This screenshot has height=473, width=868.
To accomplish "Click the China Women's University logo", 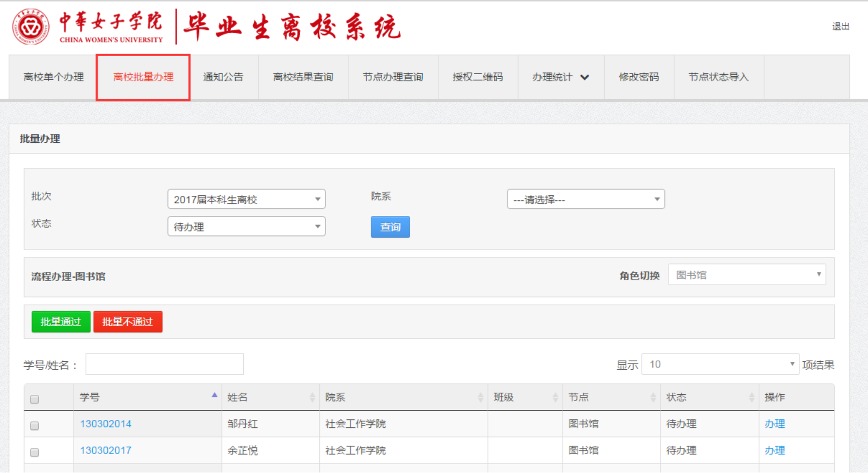I will (31, 27).
